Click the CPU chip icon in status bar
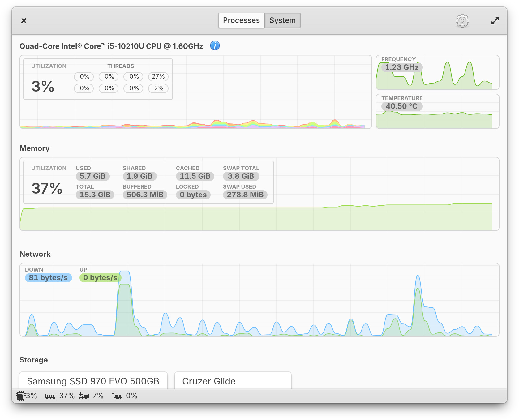The height and width of the screenshot is (420, 519). [20, 396]
